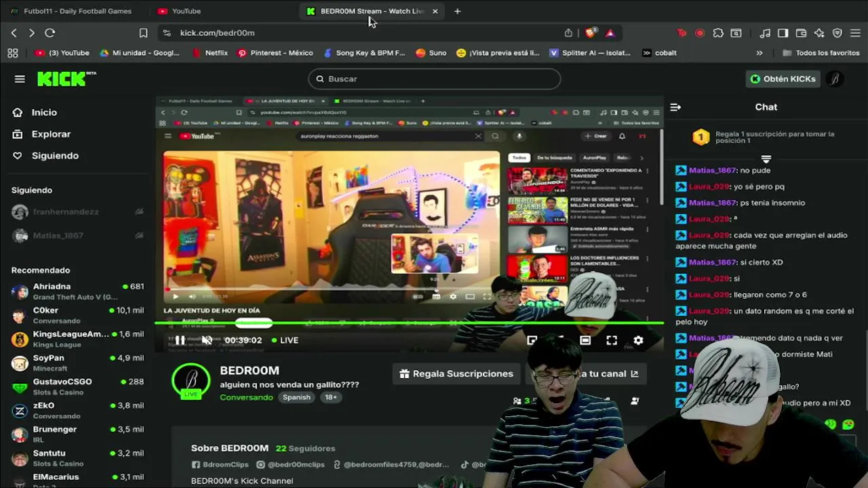Open (3) YouTube bookmark
The height and width of the screenshot is (488, 868).
62,53
